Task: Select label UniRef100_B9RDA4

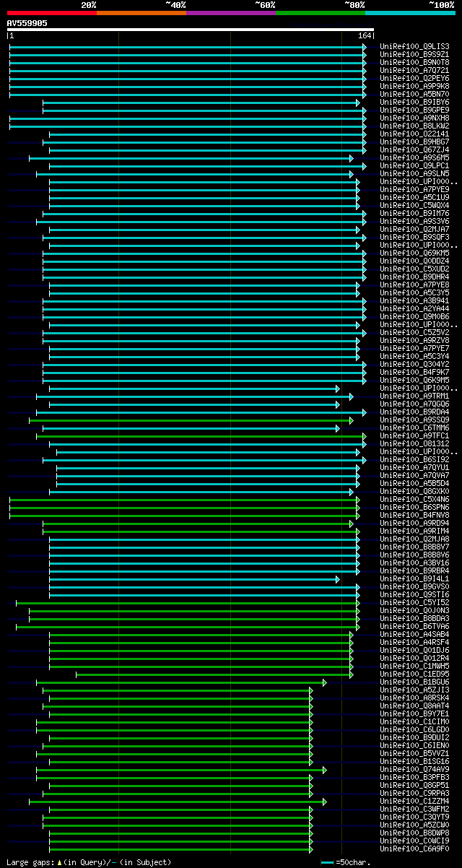Action: click(x=415, y=412)
